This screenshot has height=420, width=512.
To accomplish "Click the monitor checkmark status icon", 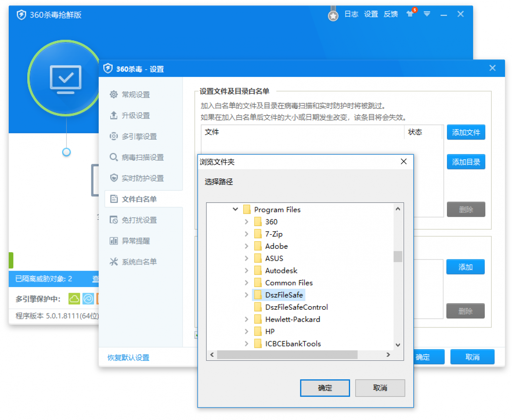I will 66,79.
